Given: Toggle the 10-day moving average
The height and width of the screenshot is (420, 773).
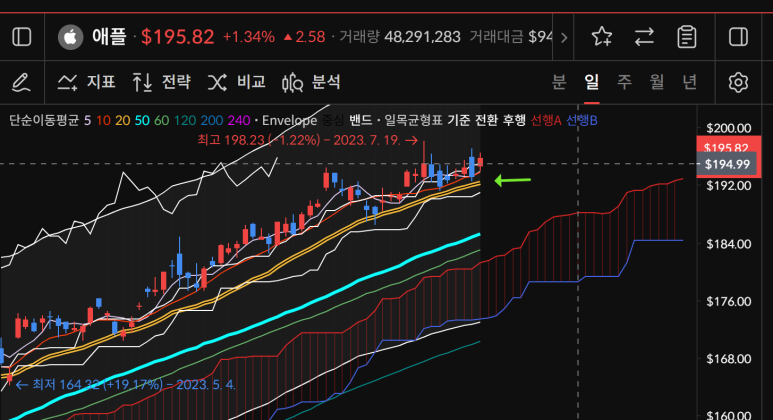Looking at the screenshot, I should [x=104, y=120].
